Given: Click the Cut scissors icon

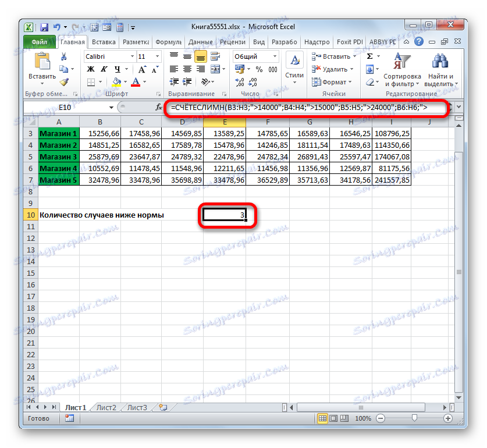Looking at the screenshot, I should (x=63, y=56).
